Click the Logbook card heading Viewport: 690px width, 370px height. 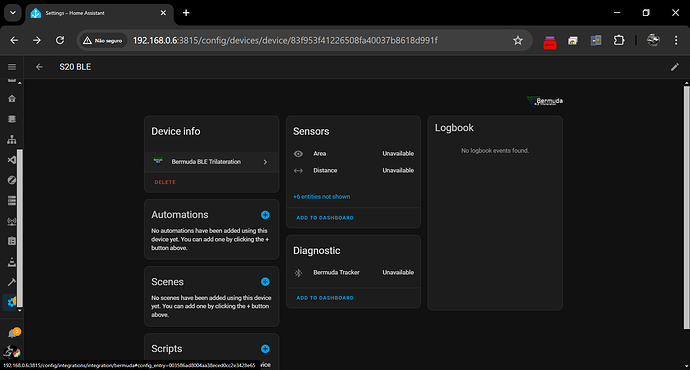pyautogui.click(x=454, y=128)
